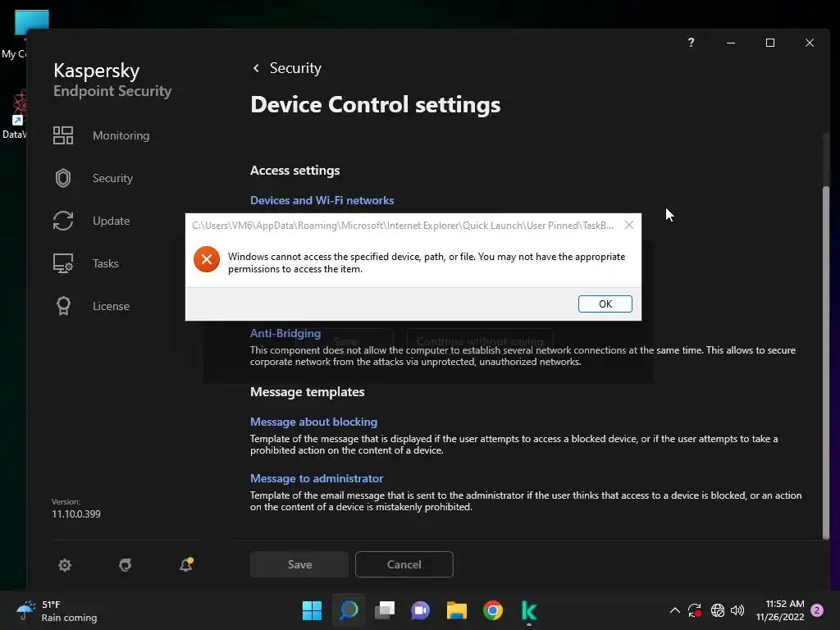Open Chat app on taskbar

click(421, 610)
